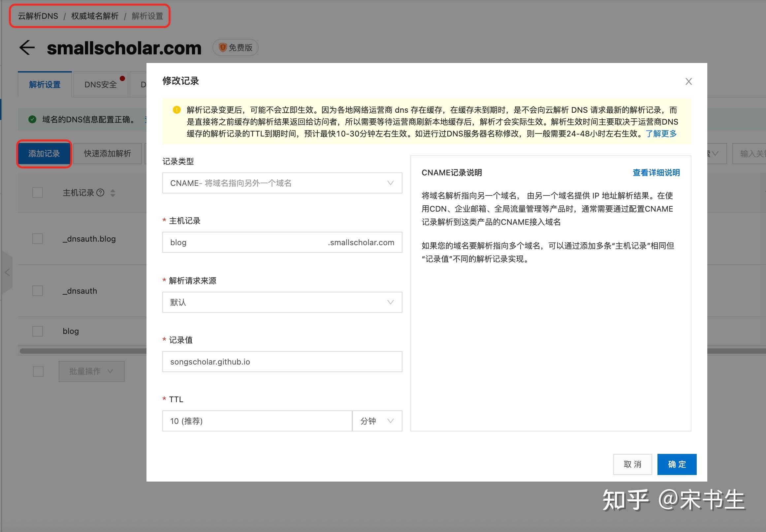The image size is (766, 532).
Task: Open the 批量操作 dropdown
Action: pyautogui.click(x=92, y=371)
